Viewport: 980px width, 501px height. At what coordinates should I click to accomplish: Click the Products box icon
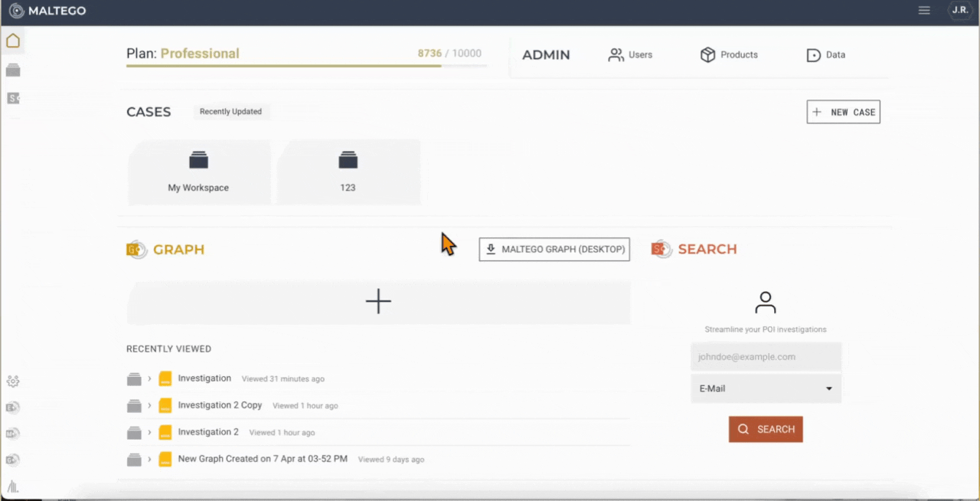click(707, 55)
